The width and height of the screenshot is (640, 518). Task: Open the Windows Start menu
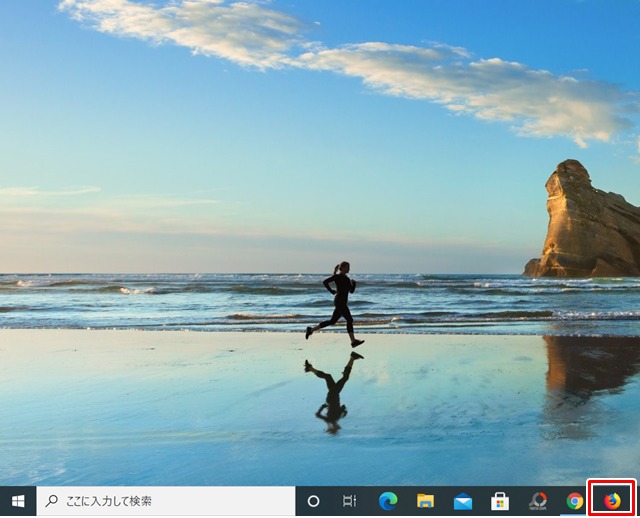(18, 501)
